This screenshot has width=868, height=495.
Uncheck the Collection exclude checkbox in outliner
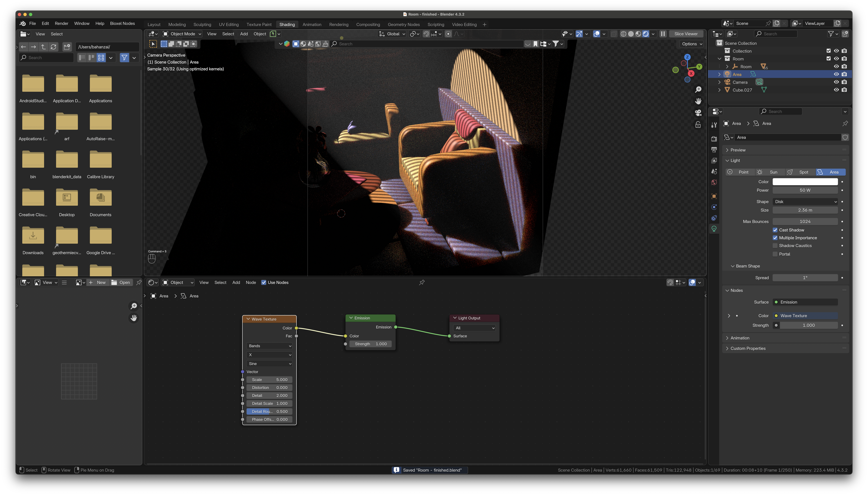pyautogui.click(x=829, y=51)
